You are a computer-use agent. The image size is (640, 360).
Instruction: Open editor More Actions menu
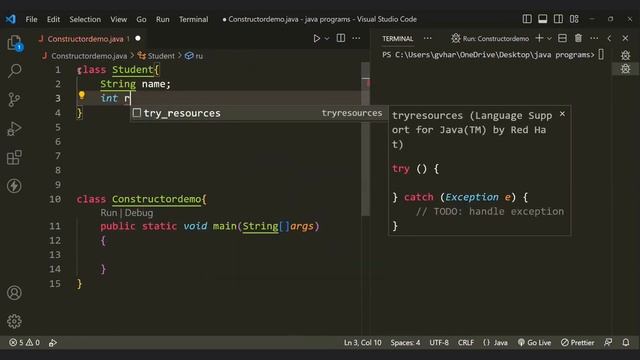(x=356, y=38)
